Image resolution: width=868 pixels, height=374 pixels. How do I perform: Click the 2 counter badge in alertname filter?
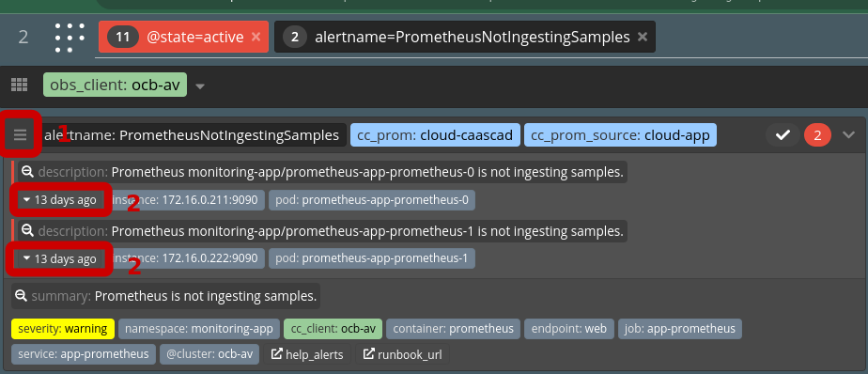295,38
